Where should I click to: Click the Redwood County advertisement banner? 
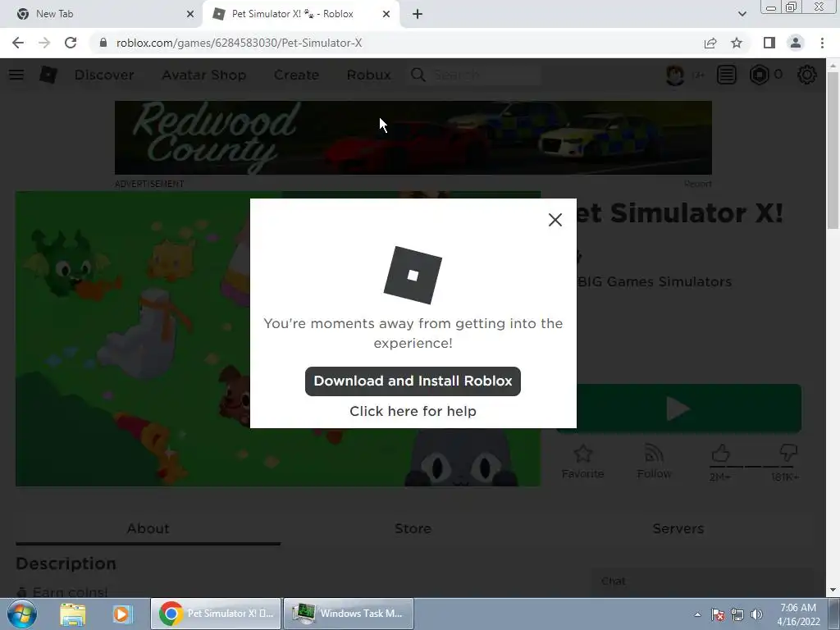click(413, 138)
